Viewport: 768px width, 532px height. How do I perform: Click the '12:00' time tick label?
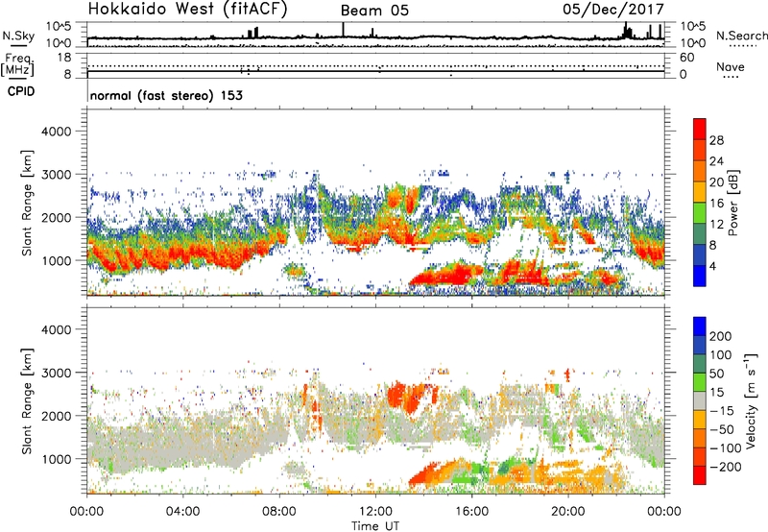coord(375,512)
